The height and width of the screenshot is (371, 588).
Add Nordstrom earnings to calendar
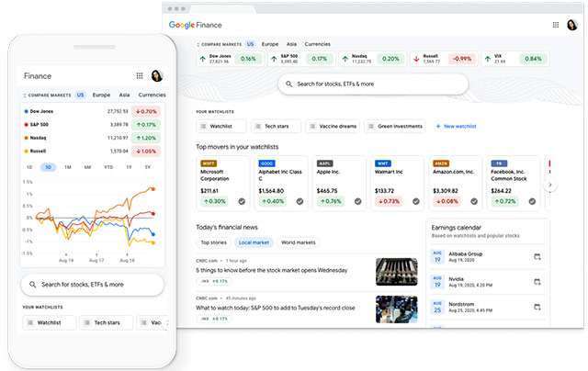[x=537, y=307]
